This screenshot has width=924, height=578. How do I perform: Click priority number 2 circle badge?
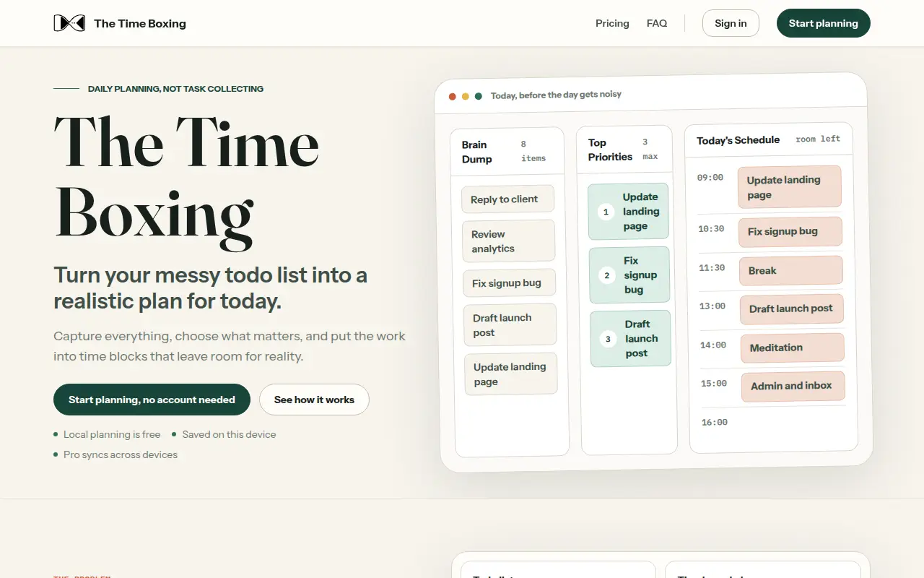[607, 275]
